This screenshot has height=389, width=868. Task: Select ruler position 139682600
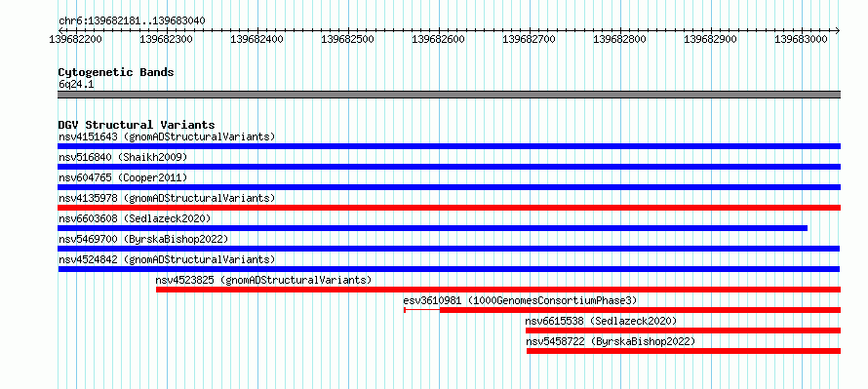pyautogui.click(x=439, y=39)
